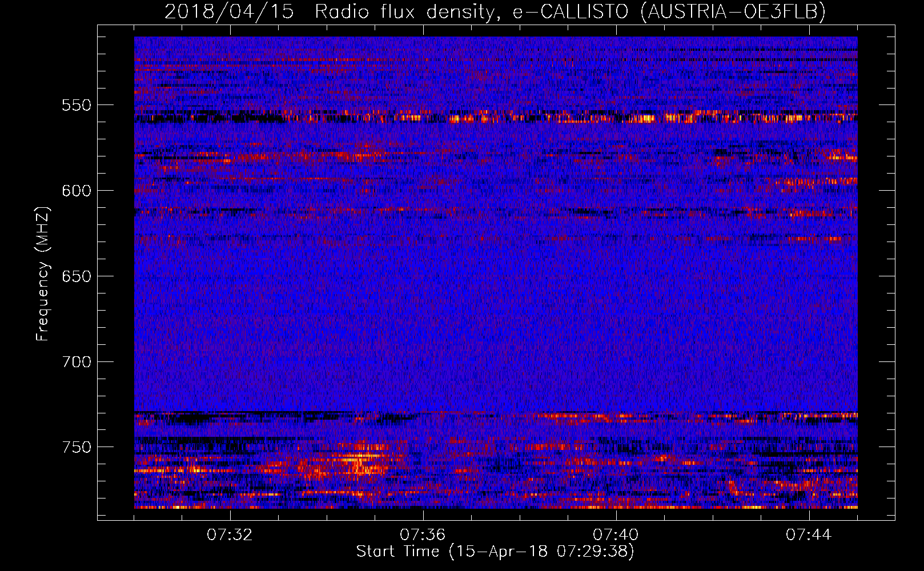Screen dimensions: 924x571
Task: Click the 550 frequency tick label
Action: [x=77, y=105]
